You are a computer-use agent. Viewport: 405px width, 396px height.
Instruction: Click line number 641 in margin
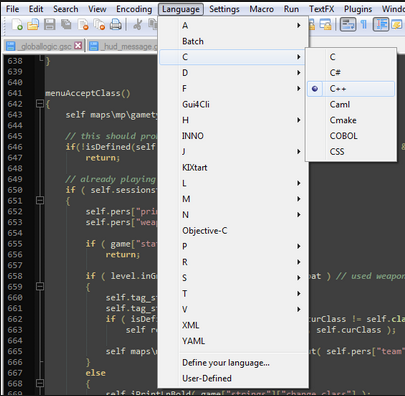coord(15,93)
